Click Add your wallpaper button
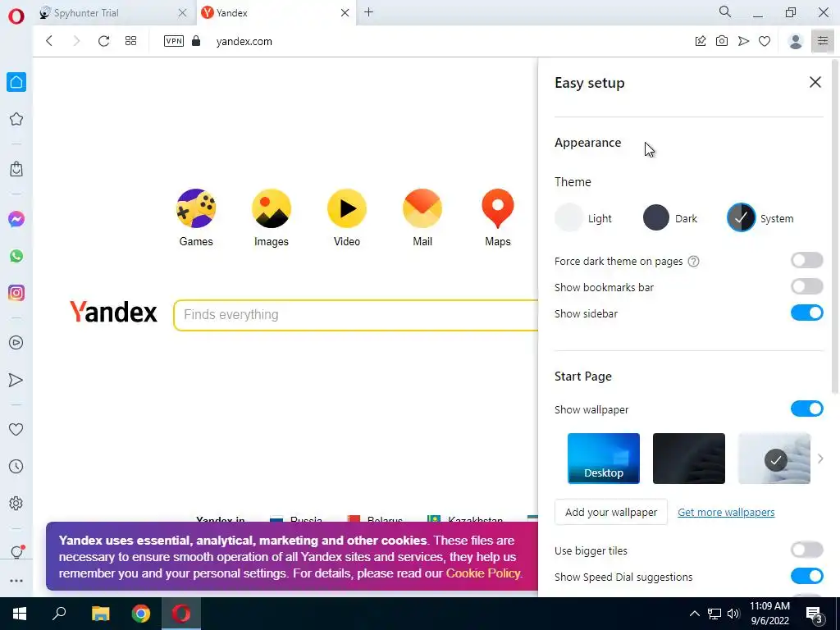The image size is (840, 630). 610,512
